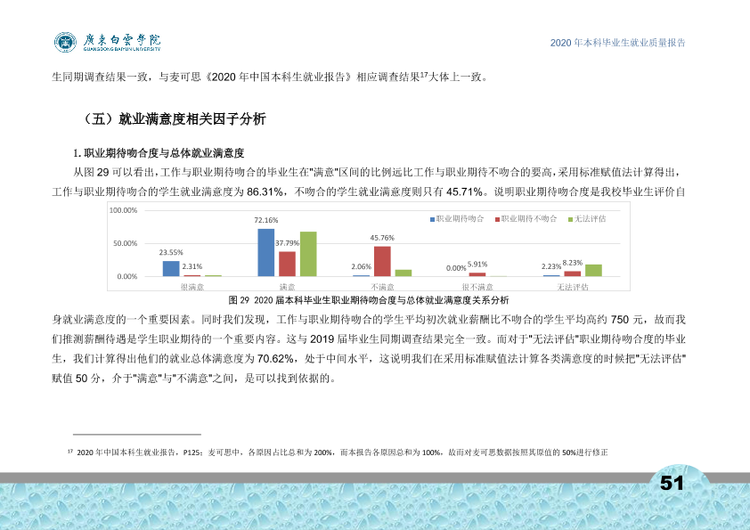
Task: Click the page number 51 badge
Action: (x=672, y=483)
